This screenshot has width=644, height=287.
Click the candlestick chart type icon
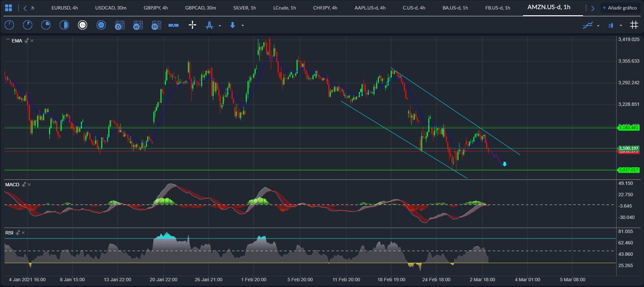tap(611, 25)
